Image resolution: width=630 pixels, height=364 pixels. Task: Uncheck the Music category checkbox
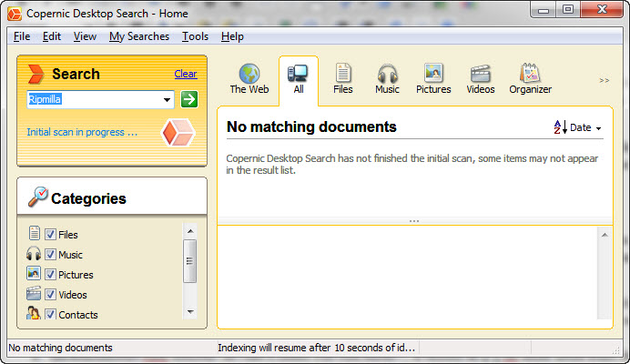(50, 254)
